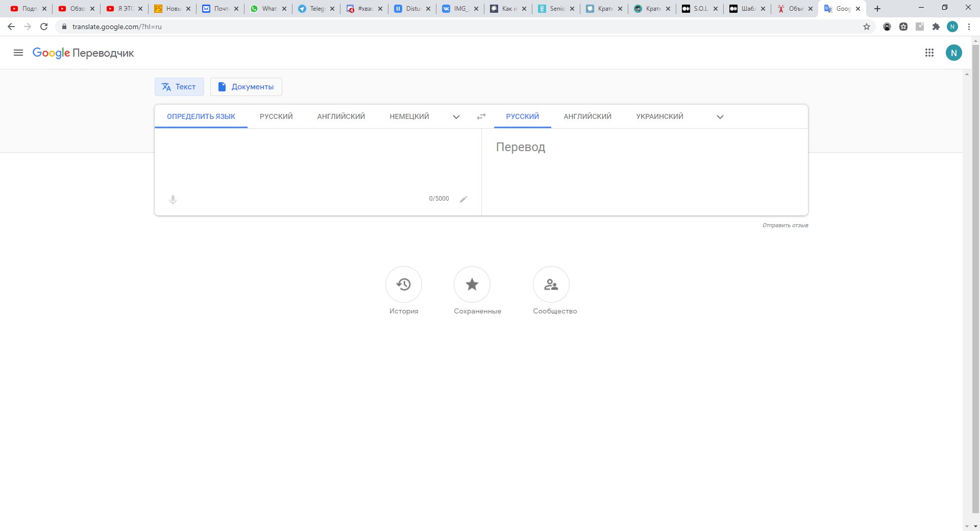Click the Отправить отзыв link
The image size is (980, 531).
[785, 225]
